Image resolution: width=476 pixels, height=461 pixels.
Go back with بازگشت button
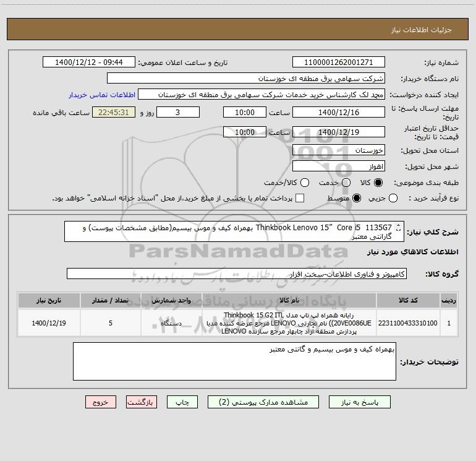(142, 402)
